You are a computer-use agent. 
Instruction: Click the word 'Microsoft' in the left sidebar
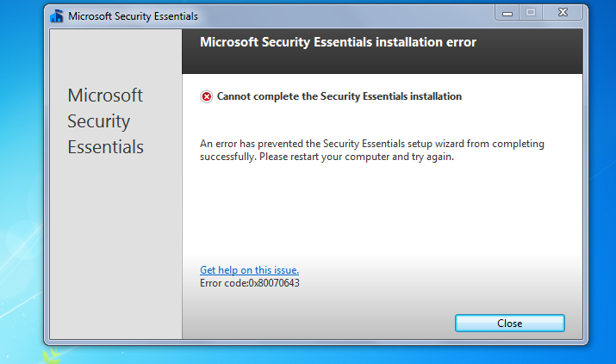point(105,96)
